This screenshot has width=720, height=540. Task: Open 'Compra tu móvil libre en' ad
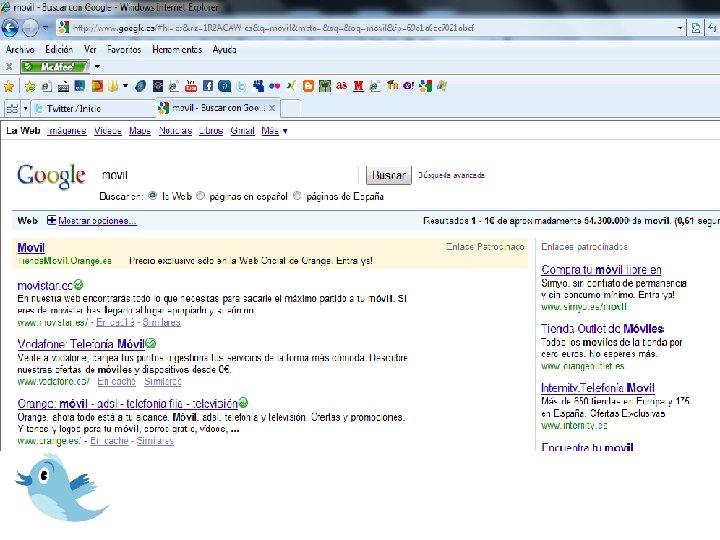tap(601, 270)
